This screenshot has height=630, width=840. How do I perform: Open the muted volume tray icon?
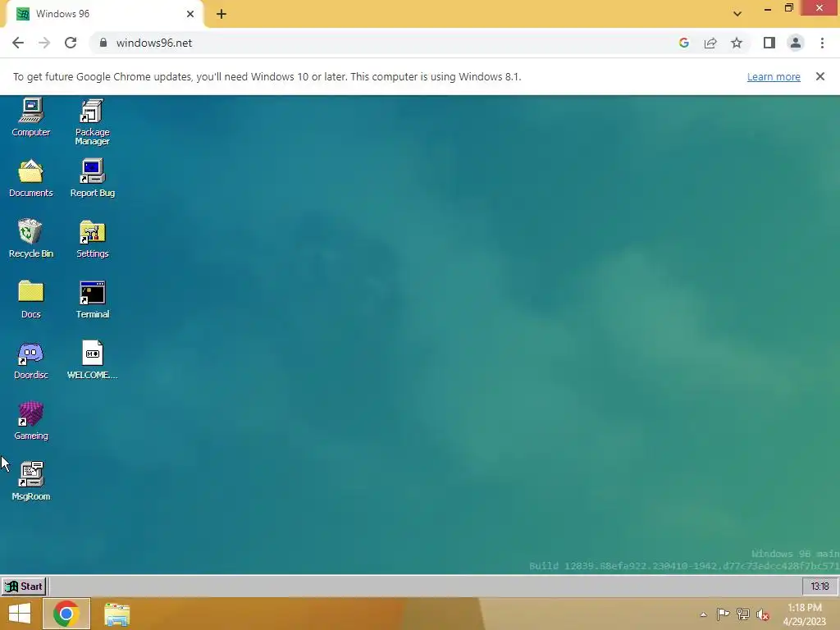pos(762,614)
